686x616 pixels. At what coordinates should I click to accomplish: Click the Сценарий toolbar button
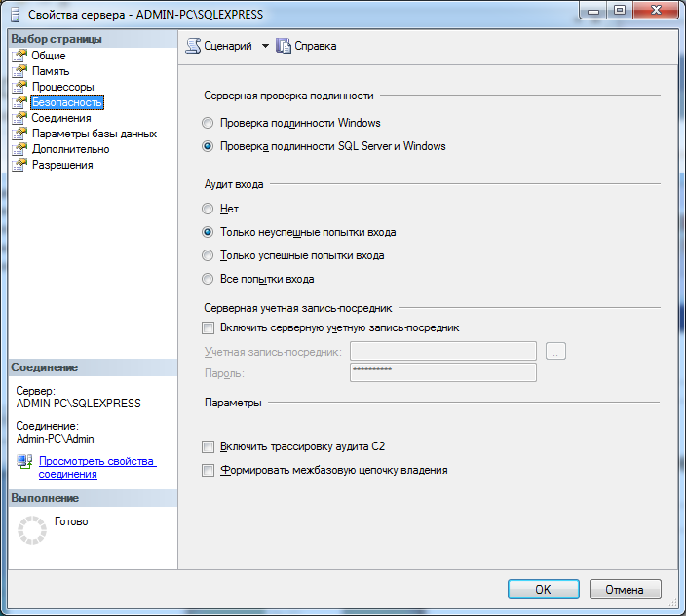218,46
